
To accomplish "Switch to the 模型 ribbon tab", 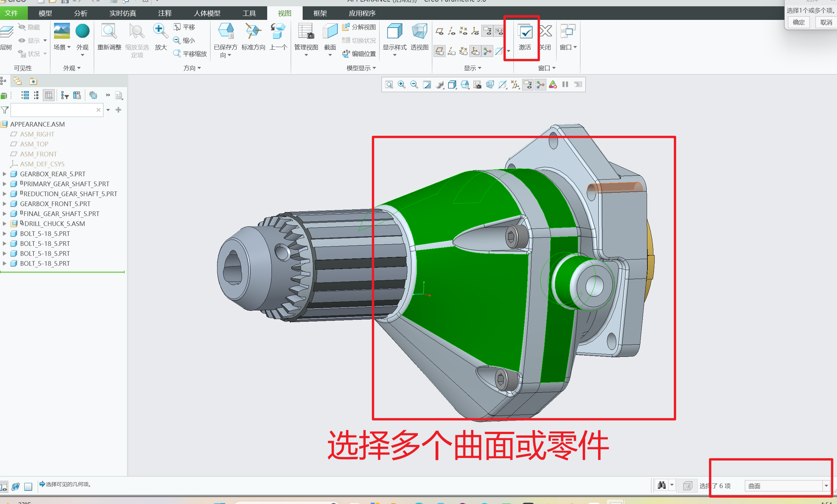I will [45, 13].
